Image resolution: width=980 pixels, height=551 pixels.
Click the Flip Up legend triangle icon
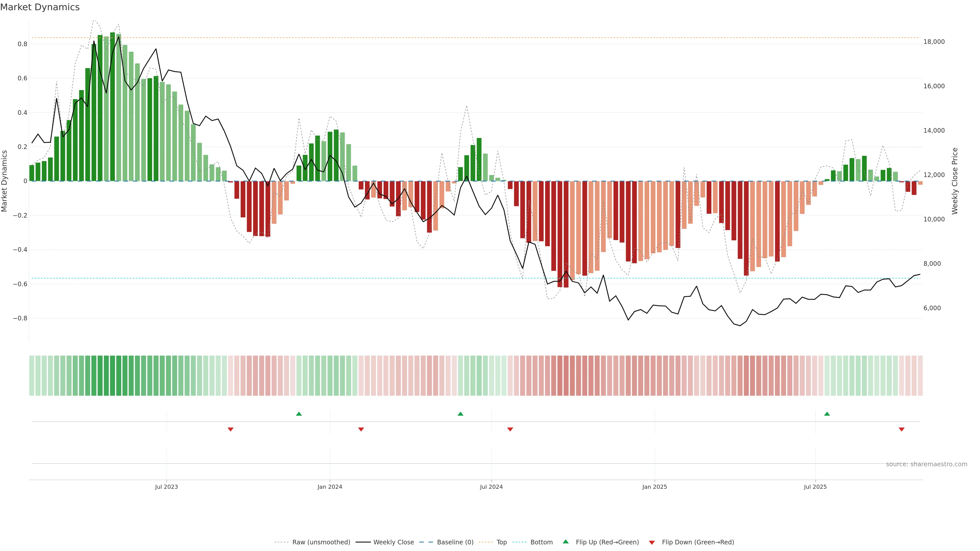pyautogui.click(x=566, y=542)
